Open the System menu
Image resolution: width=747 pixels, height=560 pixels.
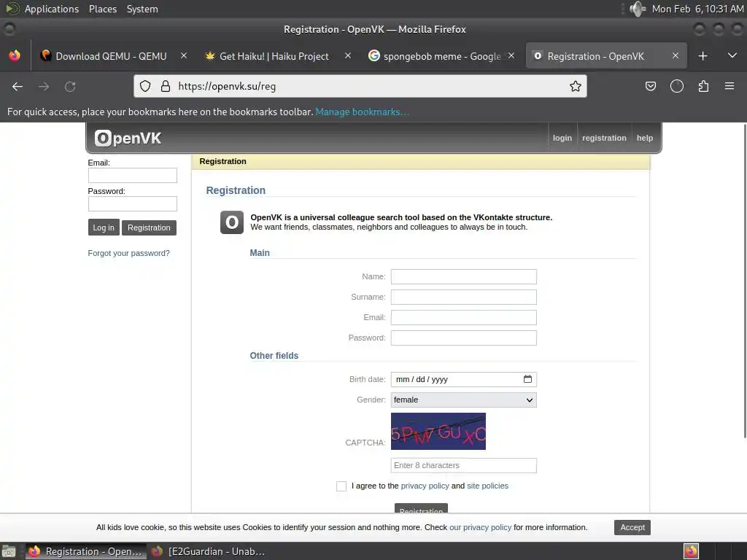(142, 9)
